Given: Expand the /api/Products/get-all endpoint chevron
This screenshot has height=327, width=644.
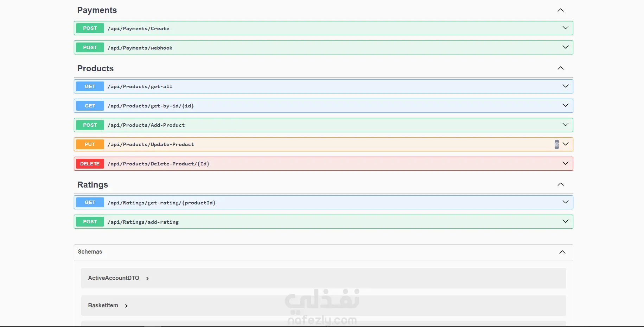Looking at the screenshot, I should pos(566,86).
